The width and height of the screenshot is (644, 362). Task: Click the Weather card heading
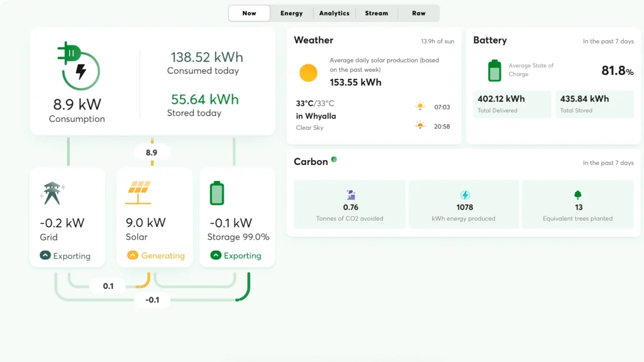pyautogui.click(x=313, y=40)
